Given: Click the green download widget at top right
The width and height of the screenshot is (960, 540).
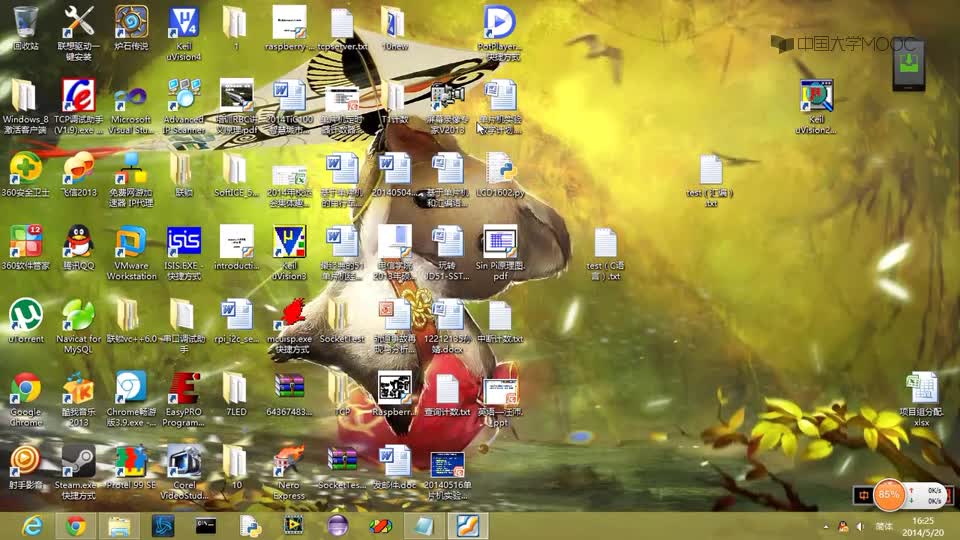Looking at the screenshot, I should coord(909,64).
